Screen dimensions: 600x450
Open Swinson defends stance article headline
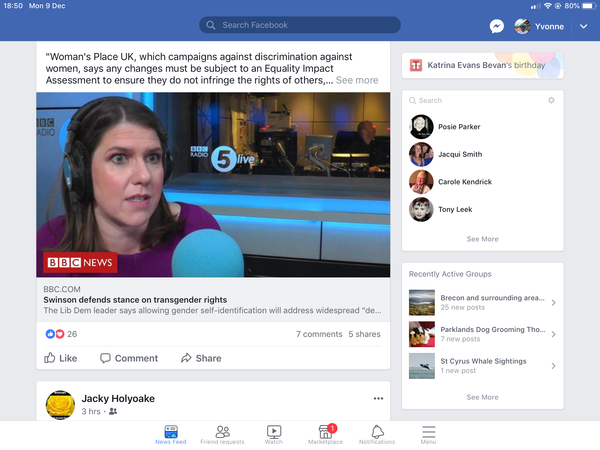[135, 300]
